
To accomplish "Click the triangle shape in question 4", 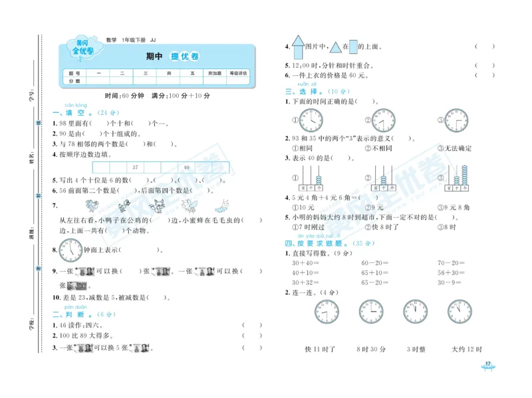I will pyautogui.click(x=336, y=47).
